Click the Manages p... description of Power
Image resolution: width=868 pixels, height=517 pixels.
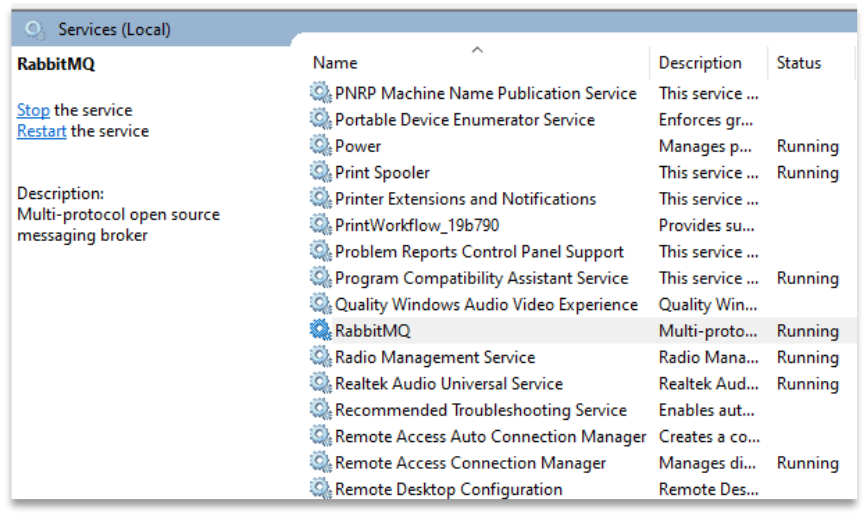tap(705, 146)
